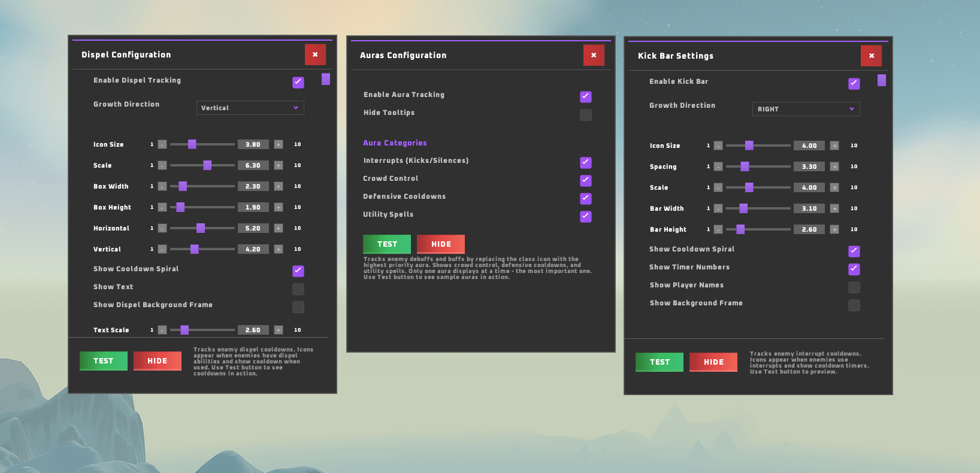Decrease Icon Size with minus in Kick Bar Settings
This screenshot has width=980, height=473.
point(718,145)
